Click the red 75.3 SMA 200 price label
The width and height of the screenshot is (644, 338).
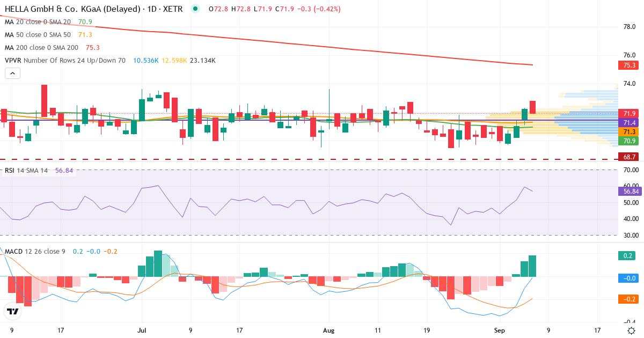tap(629, 65)
